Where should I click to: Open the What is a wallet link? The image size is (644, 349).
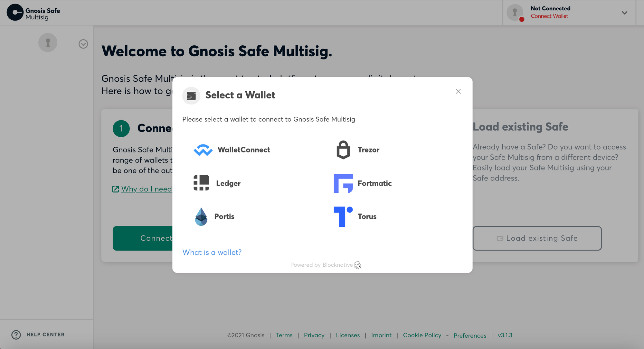pyautogui.click(x=212, y=253)
